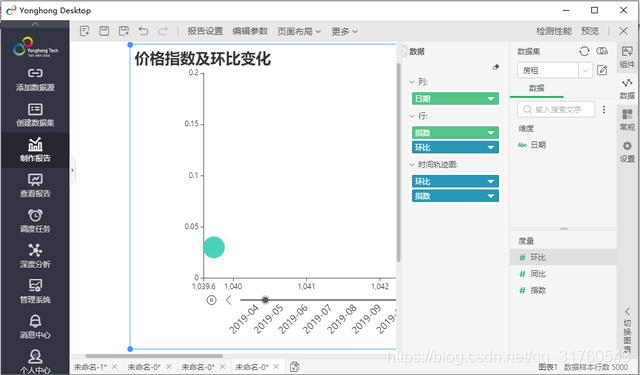The width and height of the screenshot is (640, 375).
Task: Click the green bubble in the chart
Action: [x=214, y=247]
